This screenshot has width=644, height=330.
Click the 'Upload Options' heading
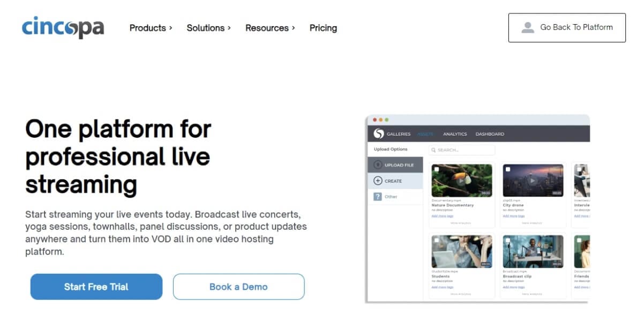click(391, 149)
